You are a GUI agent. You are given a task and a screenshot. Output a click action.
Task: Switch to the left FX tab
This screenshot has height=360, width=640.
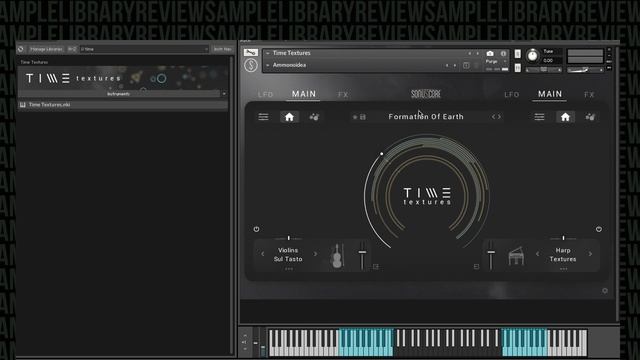343,95
